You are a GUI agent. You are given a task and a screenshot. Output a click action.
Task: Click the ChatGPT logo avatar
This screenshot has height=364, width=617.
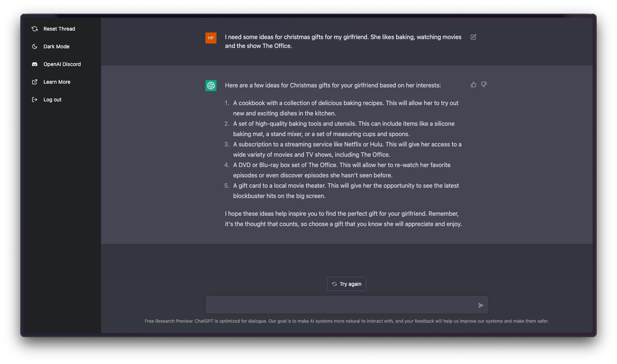coord(211,85)
